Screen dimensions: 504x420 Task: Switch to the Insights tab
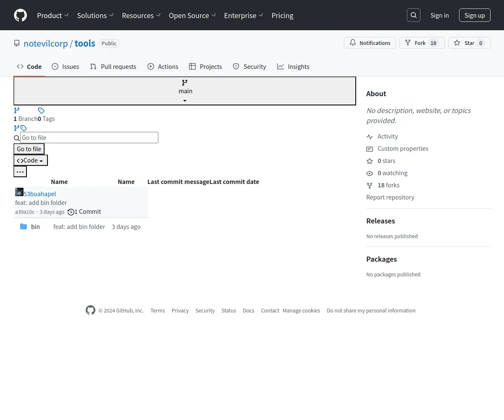point(293,66)
